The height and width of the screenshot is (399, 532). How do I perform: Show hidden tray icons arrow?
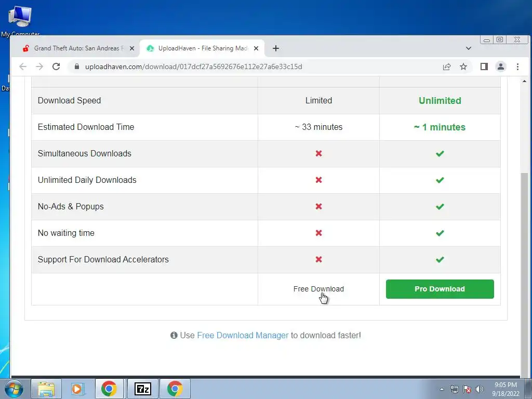click(442, 389)
